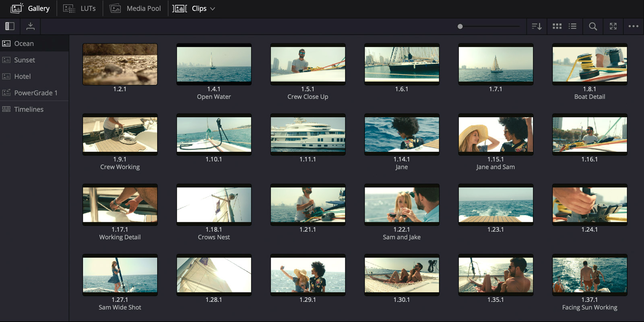Open the PowerGrade 1 album

pos(34,93)
